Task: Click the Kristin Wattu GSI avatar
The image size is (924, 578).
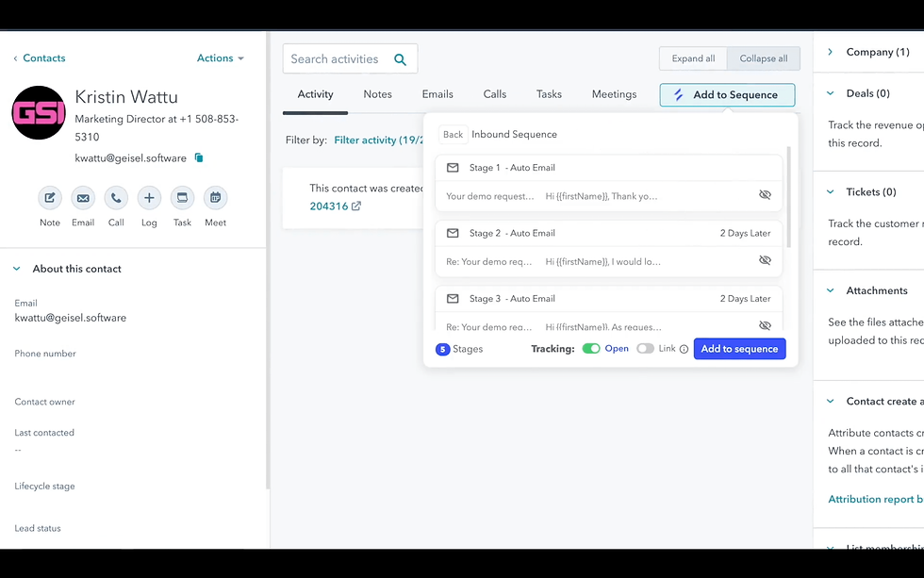Action: coord(39,112)
